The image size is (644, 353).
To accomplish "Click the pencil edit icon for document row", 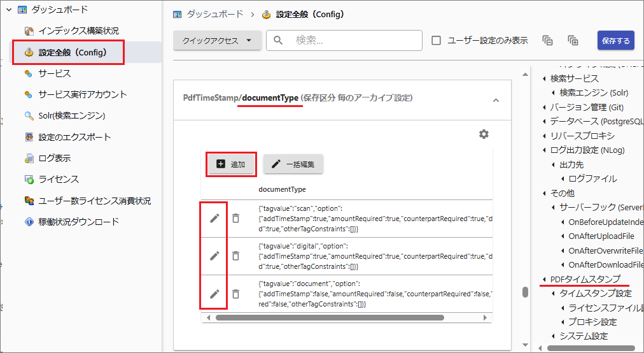I will point(214,294).
